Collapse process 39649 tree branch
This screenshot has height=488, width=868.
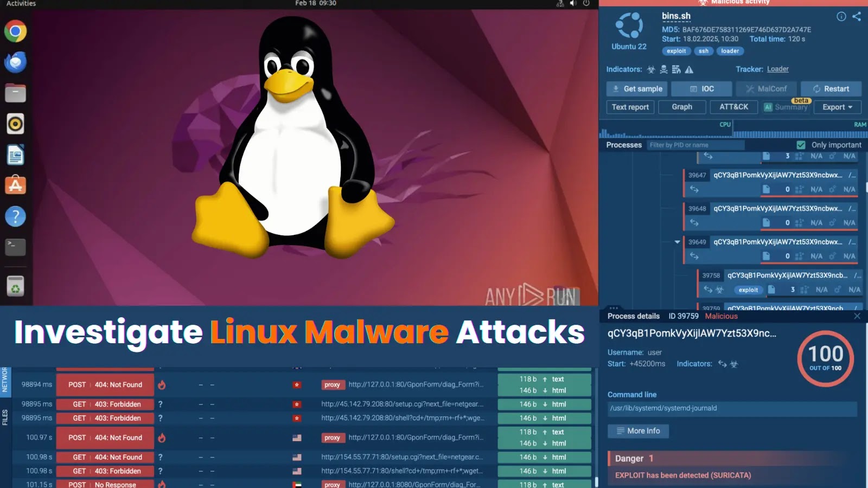coord(676,242)
